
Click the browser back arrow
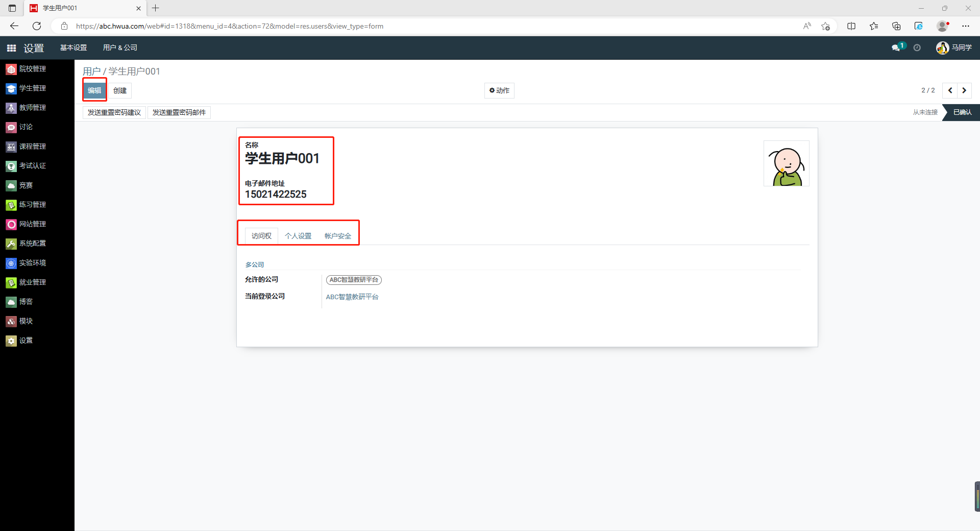[14, 26]
